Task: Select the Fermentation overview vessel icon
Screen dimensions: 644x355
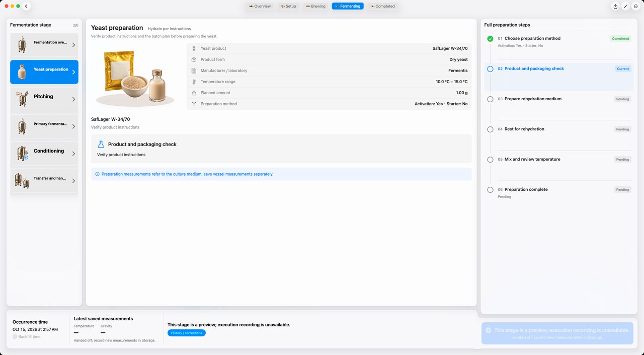Action: tap(22, 44)
